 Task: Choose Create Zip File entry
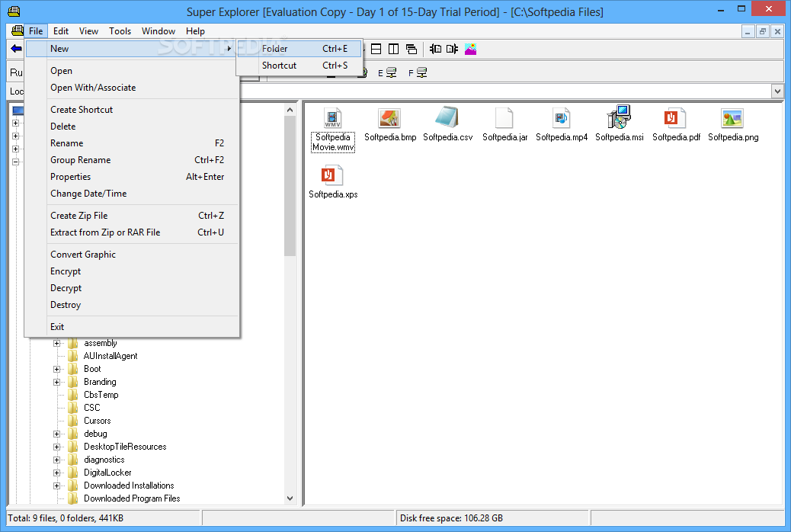132,216
